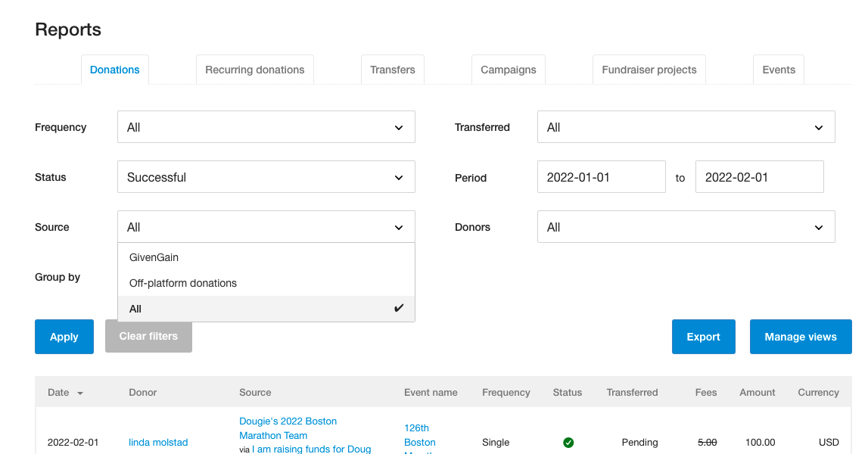Collapse the Source dropdown chevron
The height and width of the screenshot is (454, 868).
pos(399,228)
